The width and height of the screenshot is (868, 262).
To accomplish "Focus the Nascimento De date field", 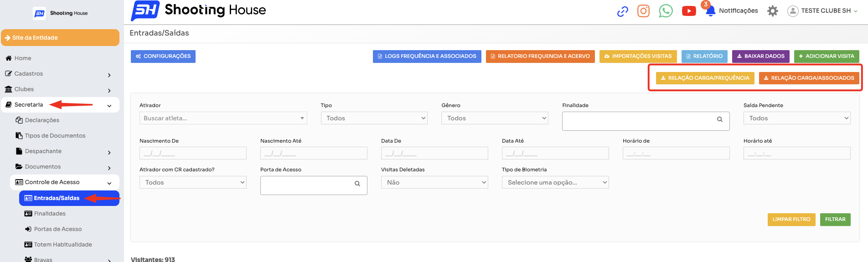I will coord(193,153).
